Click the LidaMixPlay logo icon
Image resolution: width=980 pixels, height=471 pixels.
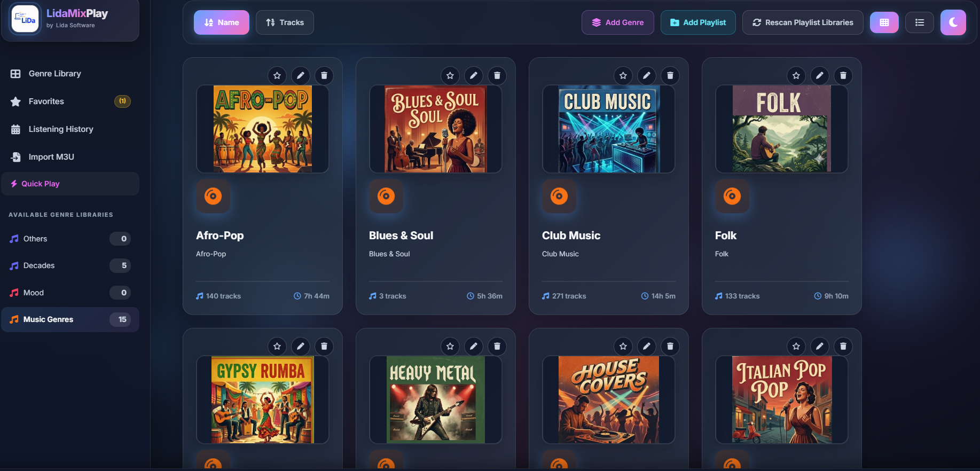point(25,19)
